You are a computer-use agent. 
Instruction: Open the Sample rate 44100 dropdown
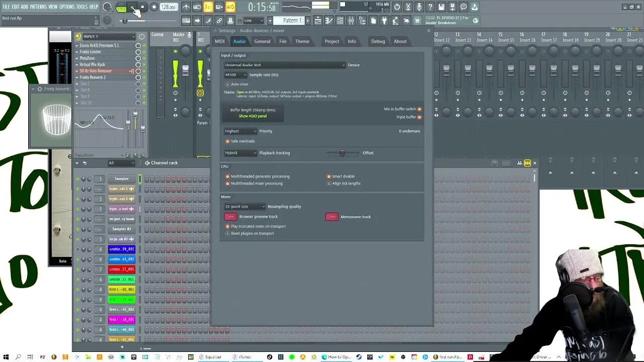235,75
